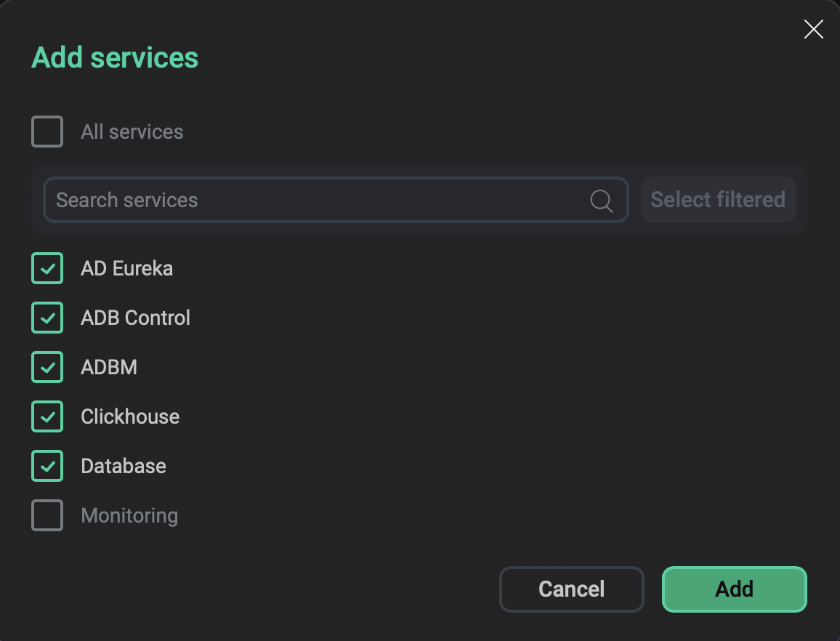Click the close X icon

[813, 29]
